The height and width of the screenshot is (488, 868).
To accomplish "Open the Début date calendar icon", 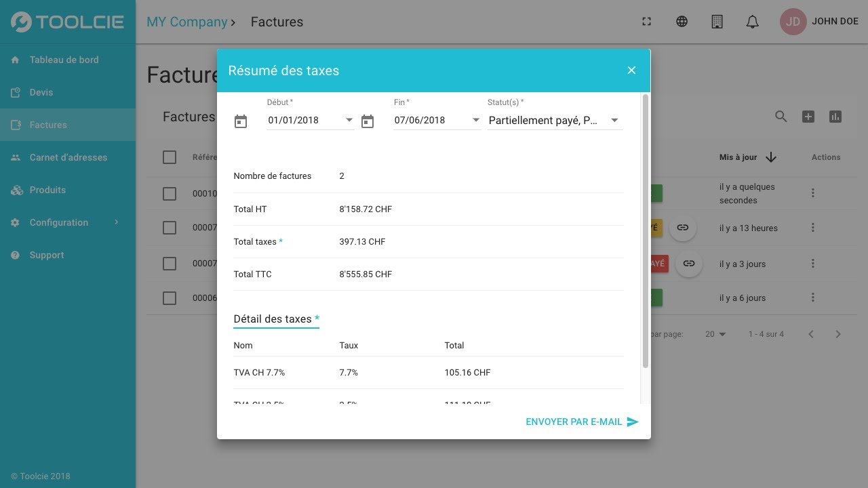I will (x=241, y=122).
